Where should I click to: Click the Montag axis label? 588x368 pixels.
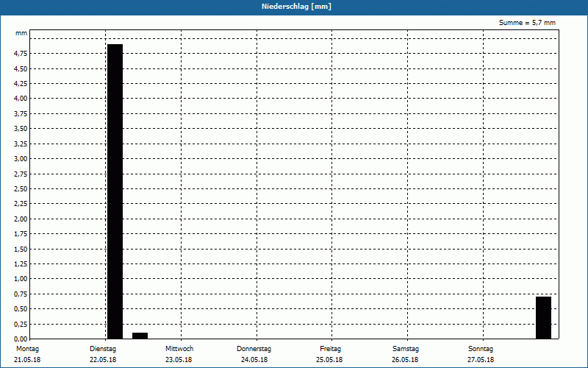tap(27, 349)
